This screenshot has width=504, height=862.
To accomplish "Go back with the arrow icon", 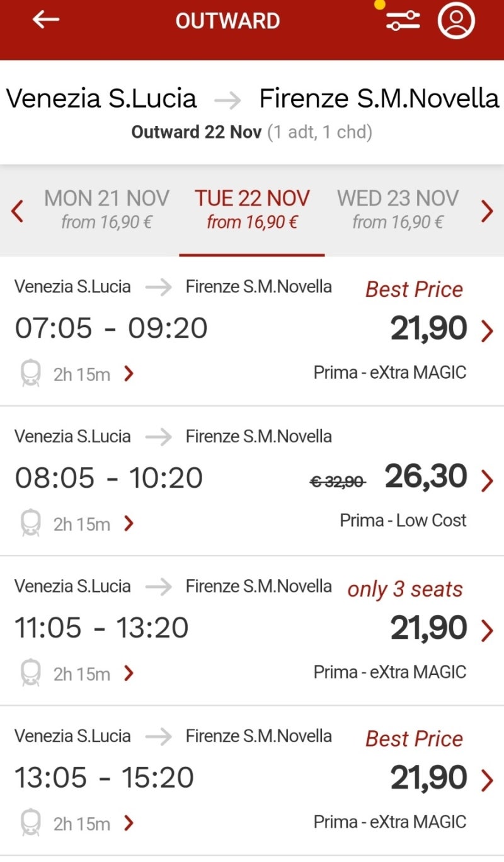I will [x=45, y=20].
